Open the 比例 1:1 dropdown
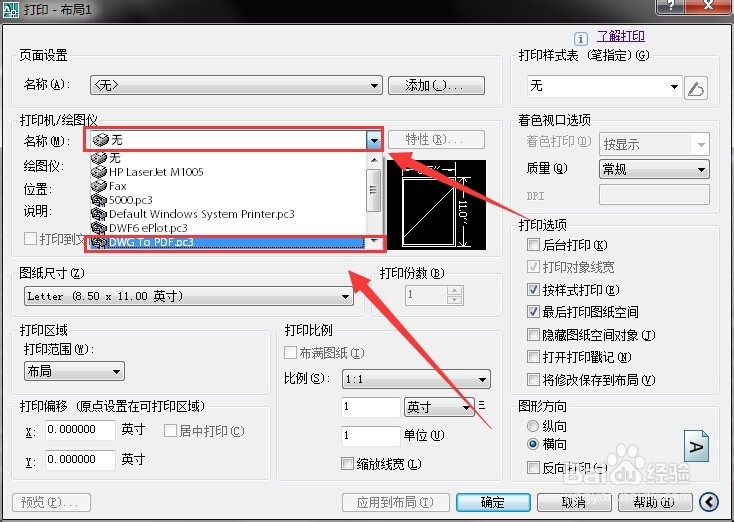Screen dimensions: 734x522 (x=416, y=379)
